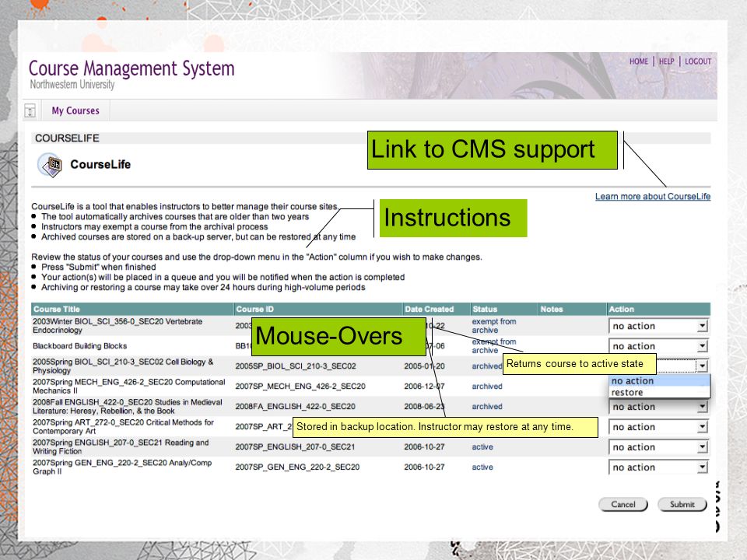Viewport: 747px width, 560px height.
Task: Click the Submit button
Action: pyautogui.click(x=682, y=504)
